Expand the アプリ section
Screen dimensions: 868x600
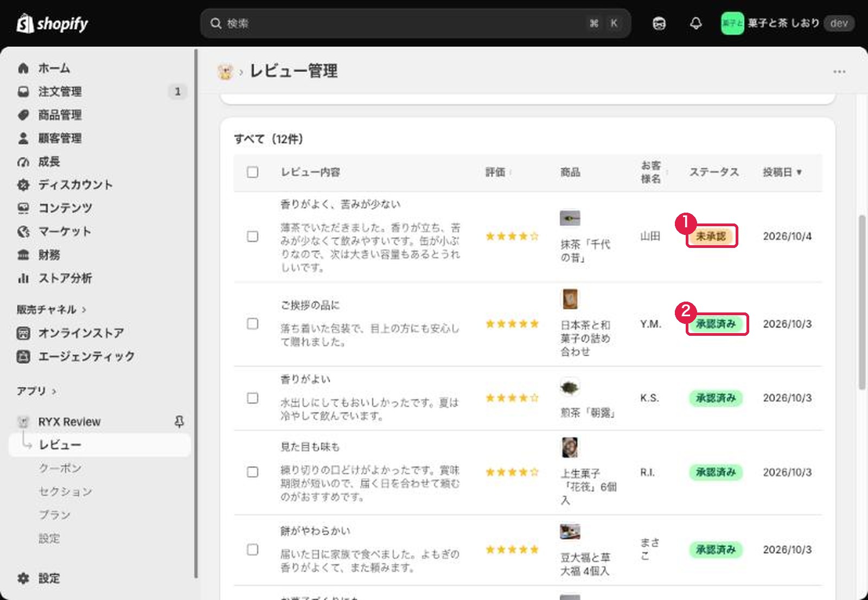click(x=36, y=391)
